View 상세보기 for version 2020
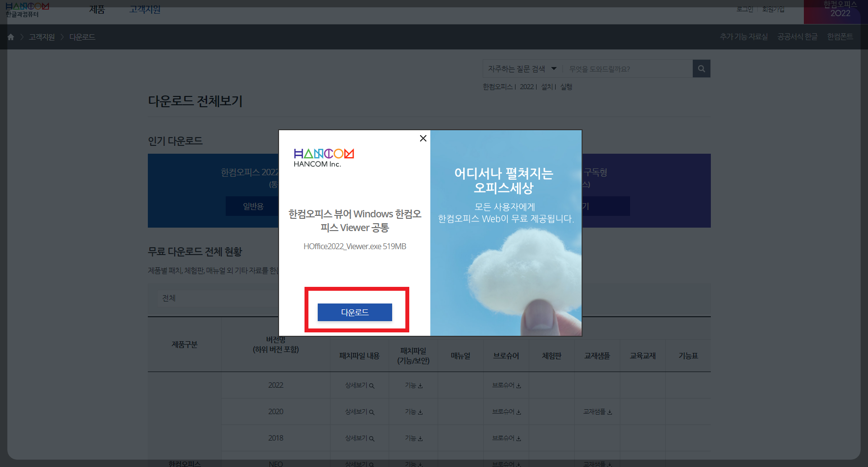Viewport: 868px width, 467px height. pyautogui.click(x=359, y=412)
